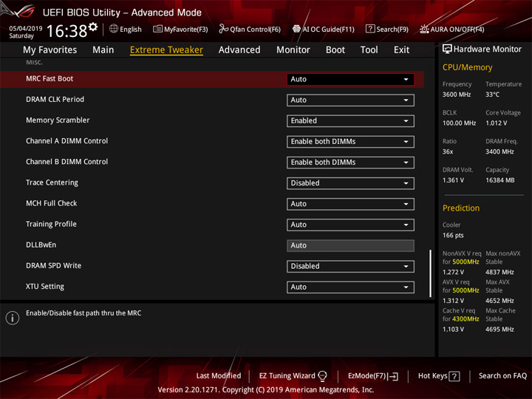Screen dimensions: 532x399
Task: Click the Prediction heading
Action: pyautogui.click(x=461, y=208)
